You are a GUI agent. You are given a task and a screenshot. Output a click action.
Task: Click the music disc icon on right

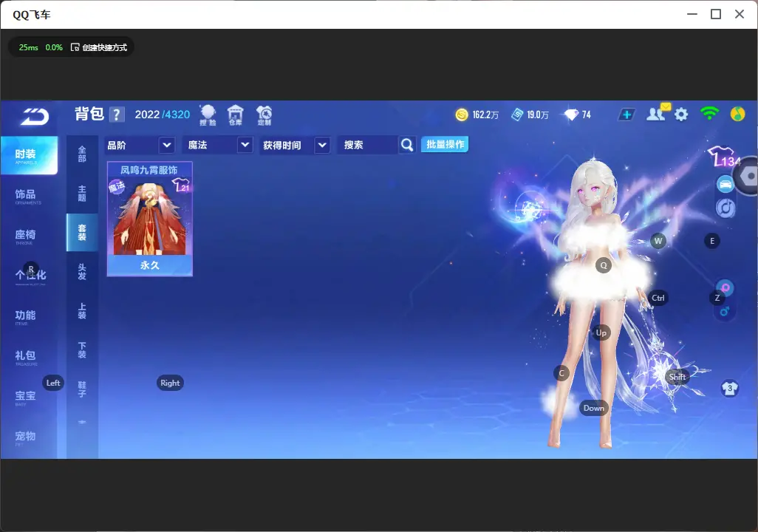[x=725, y=208]
